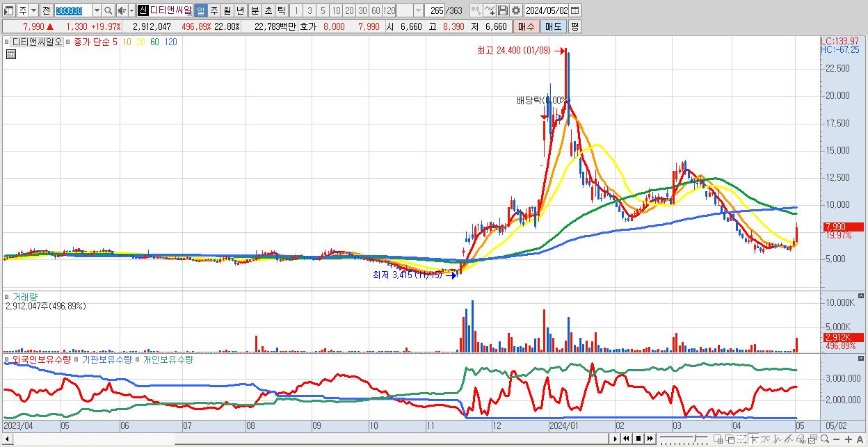
Task: Click the stop square button
Action: (638, 439)
